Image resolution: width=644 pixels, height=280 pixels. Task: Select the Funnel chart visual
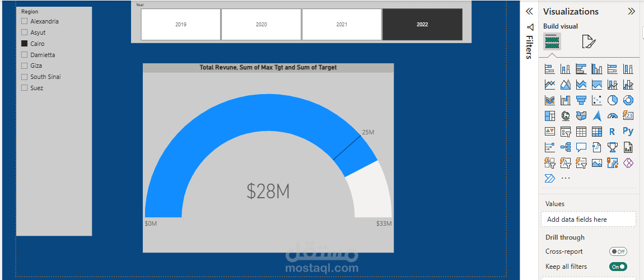point(581,100)
